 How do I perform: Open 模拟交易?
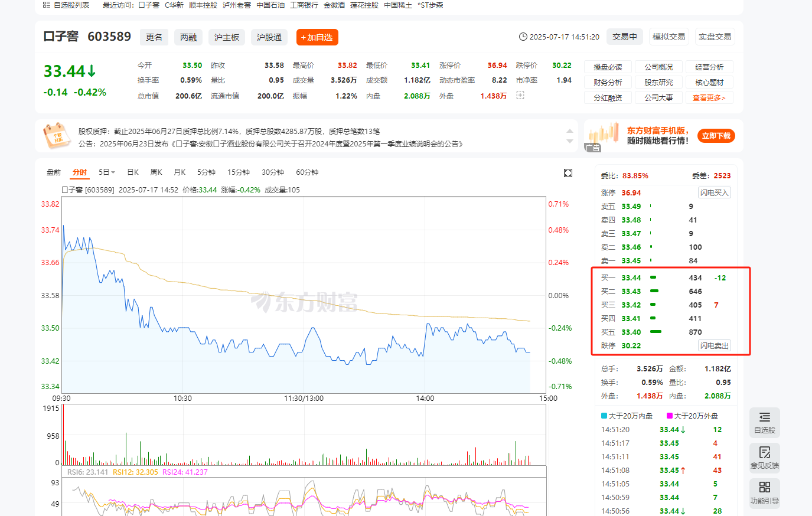[x=669, y=37]
